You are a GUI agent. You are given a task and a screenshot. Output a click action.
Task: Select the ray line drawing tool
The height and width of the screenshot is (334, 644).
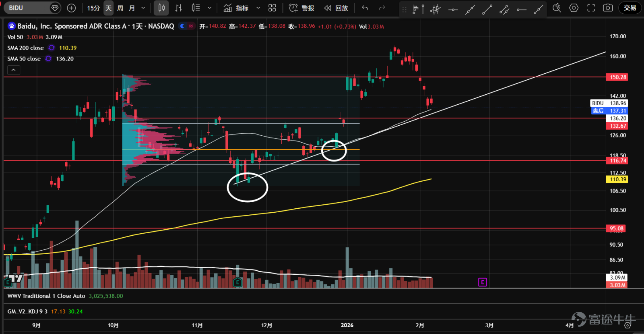click(539, 9)
